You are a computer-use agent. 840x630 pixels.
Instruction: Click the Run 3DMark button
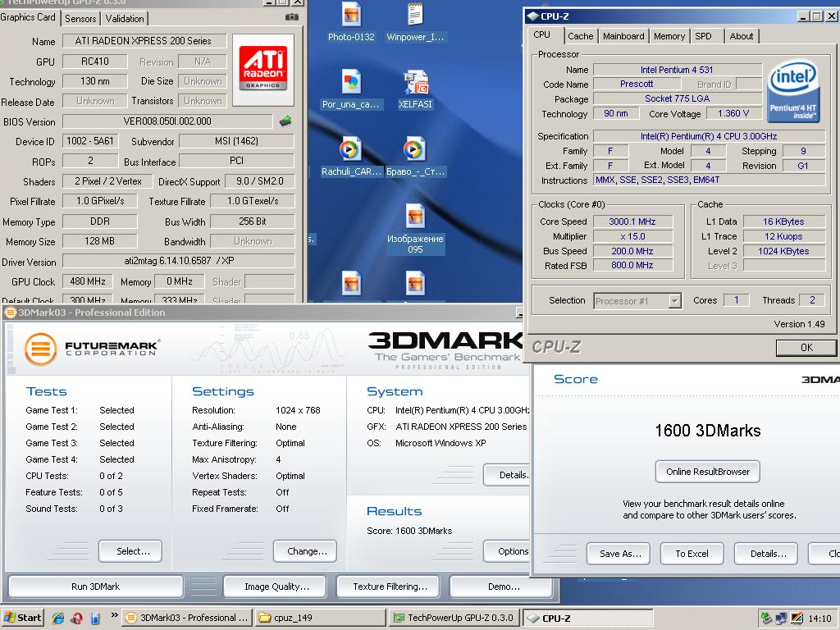coord(95,587)
